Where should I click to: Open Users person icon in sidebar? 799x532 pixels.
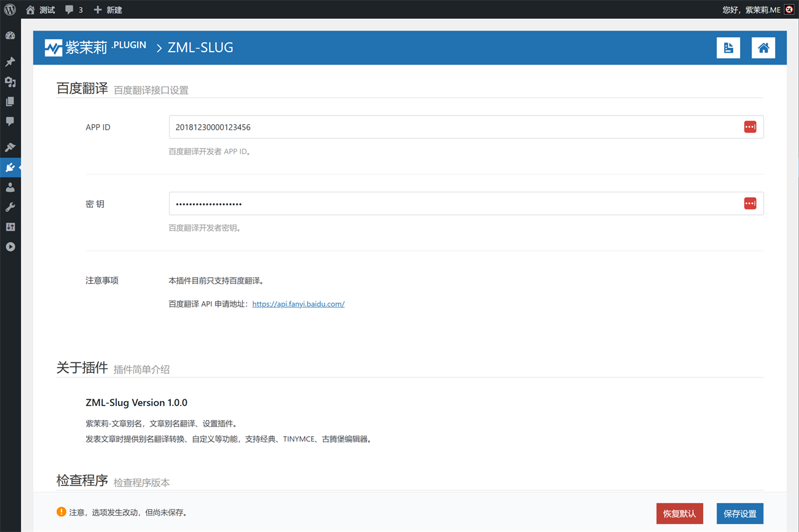(x=10, y=187)
